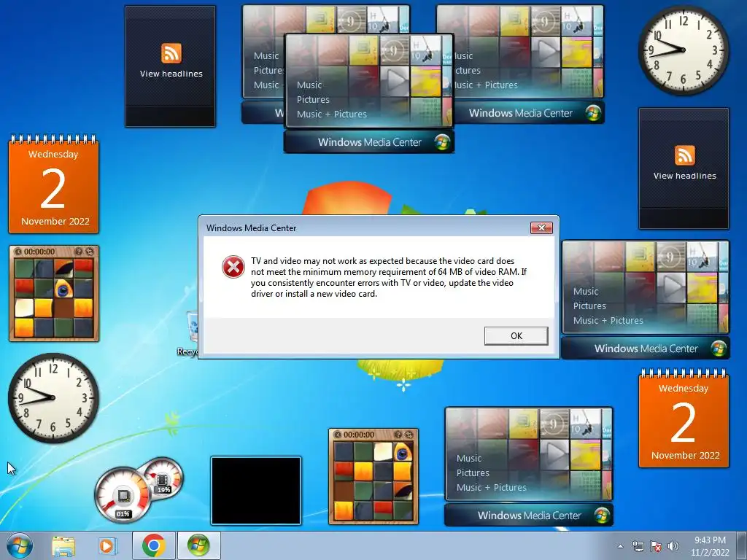Click the RSS icon in the headlines gadget beside the orange calendar
This screenshot has width=747, height=560.
[171, 53]
